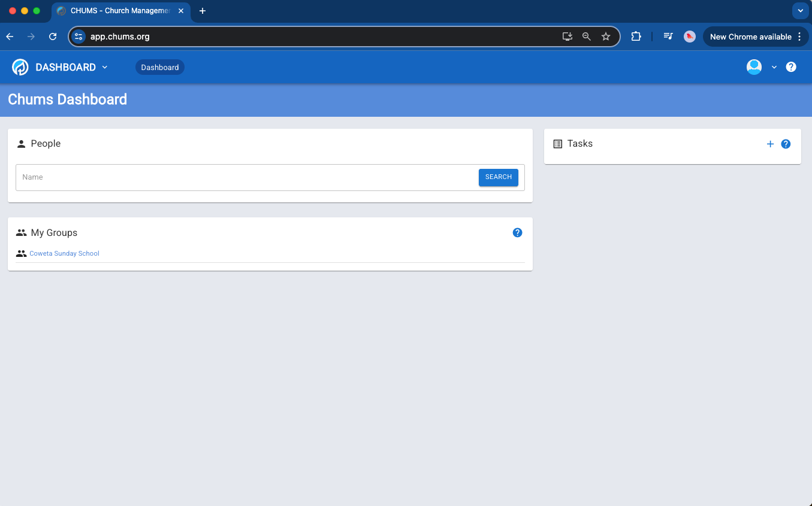Open the Chrome tab search dropdown
812x506 pixels.
tap(800, 11)
